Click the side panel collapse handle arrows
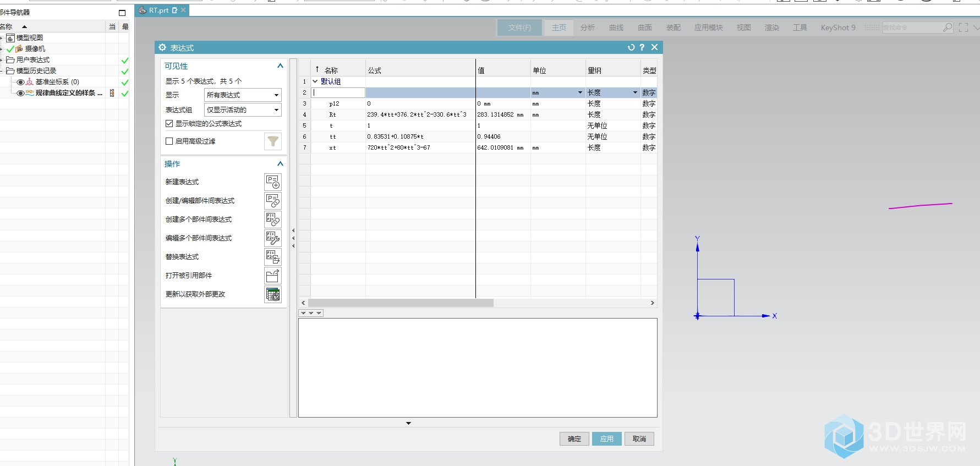Image resolution: width=980 pixels, height=466 pixels. 293,238
